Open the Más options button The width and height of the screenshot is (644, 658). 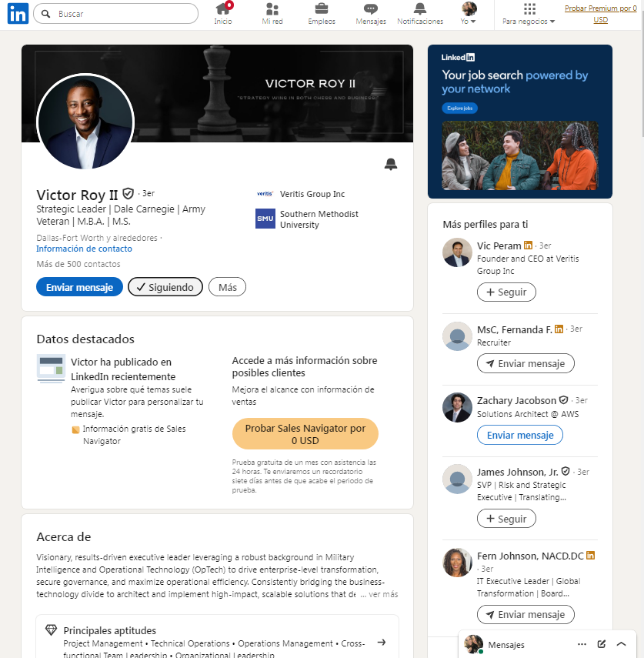coord(228,287)
